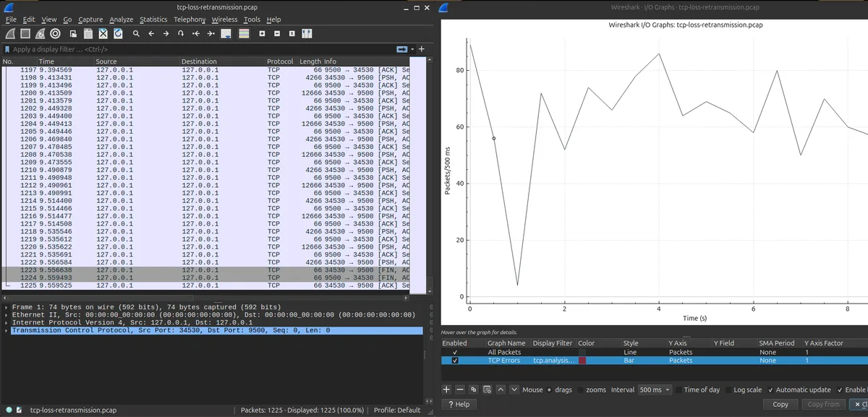Image resolution: width=868 pixels, height=417 pixels.
Task: Go to previous packet with left arrow
Action: [x=151, y=34]
